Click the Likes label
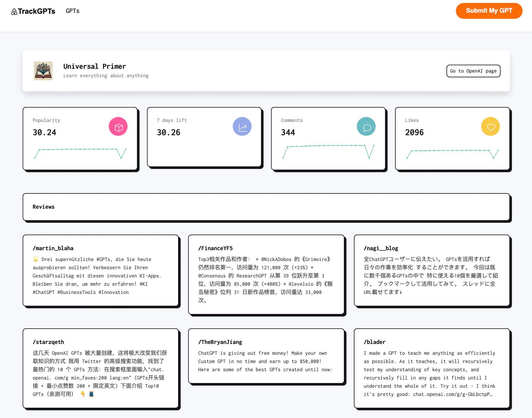This screenshot has width=532, height=418. pyautogui.click(x=412, y=120)
